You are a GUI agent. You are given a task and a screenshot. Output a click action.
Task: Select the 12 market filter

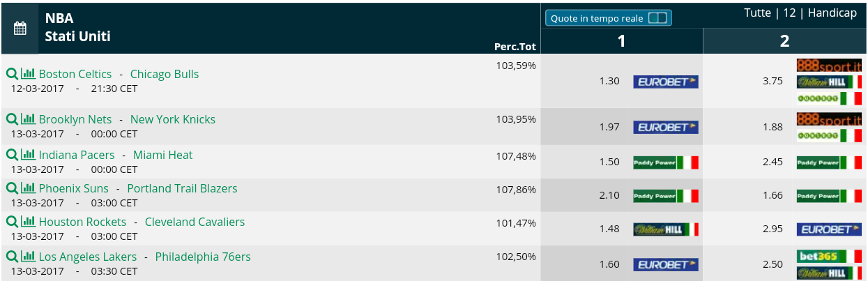click(x=789, y=13)
